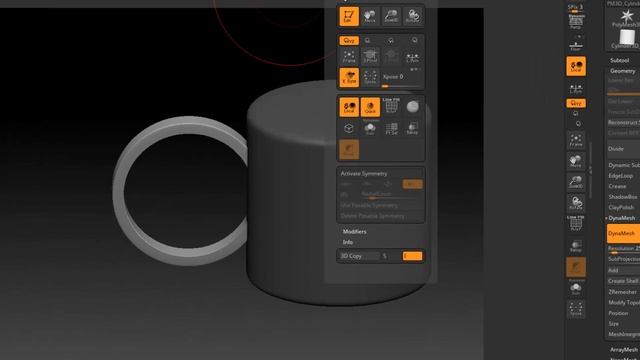Click the Reconstruct Subdiv button

click(x=623, y=122)
